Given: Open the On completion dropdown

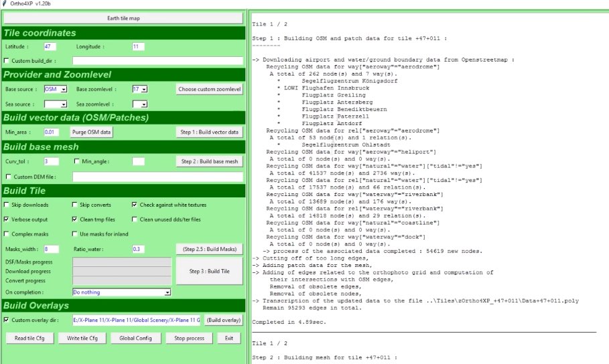Looking at the screenshot, I should (x=167, y=292).
